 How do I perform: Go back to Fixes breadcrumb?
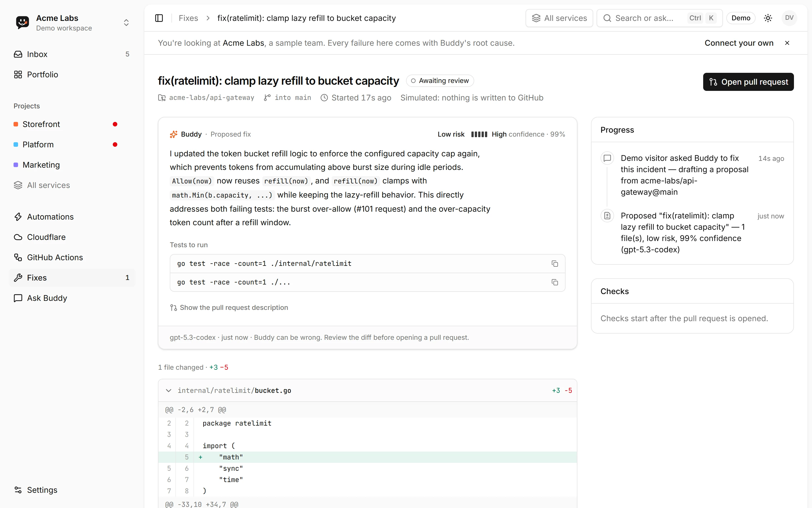pos(188,18)
